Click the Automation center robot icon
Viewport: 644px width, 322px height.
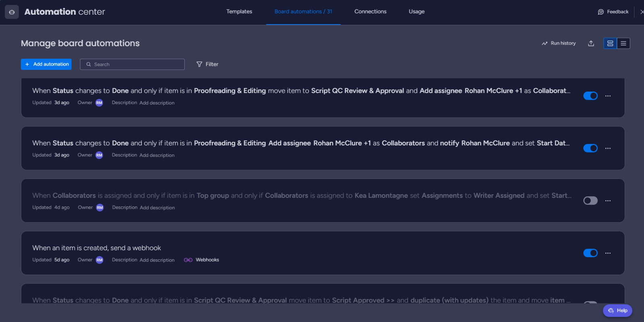pos(12,12)
